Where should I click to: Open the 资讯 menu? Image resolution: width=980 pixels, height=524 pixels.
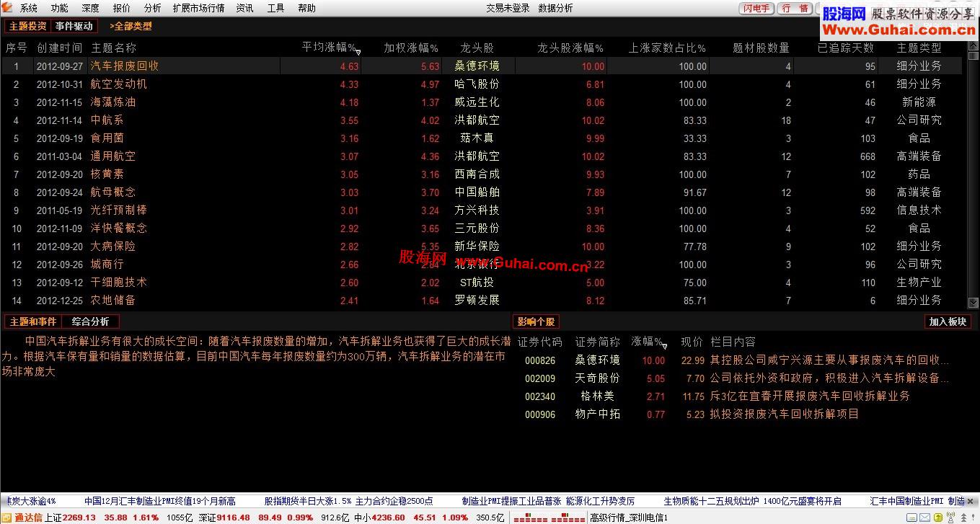pyautogui.click(x=244, y=8)
